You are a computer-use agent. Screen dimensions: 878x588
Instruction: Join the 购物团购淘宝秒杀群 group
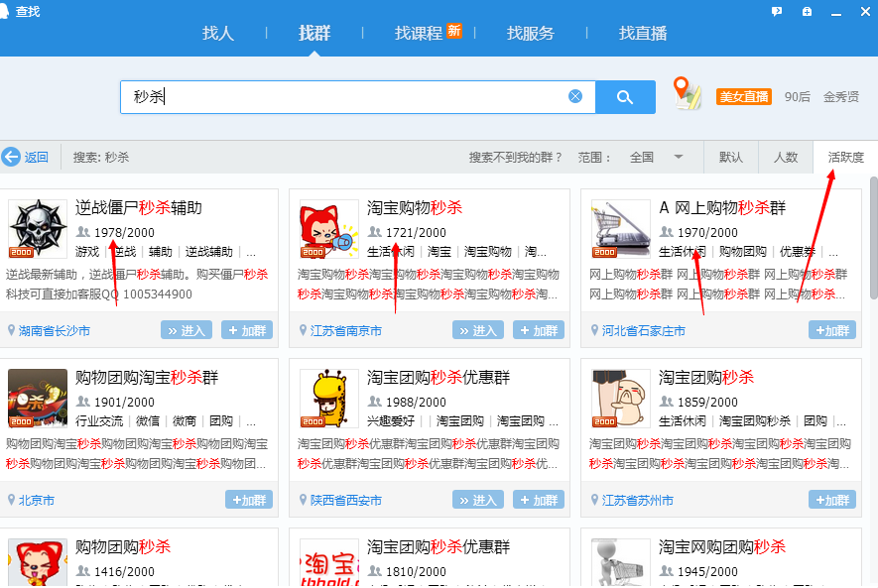tap(249, 500)
